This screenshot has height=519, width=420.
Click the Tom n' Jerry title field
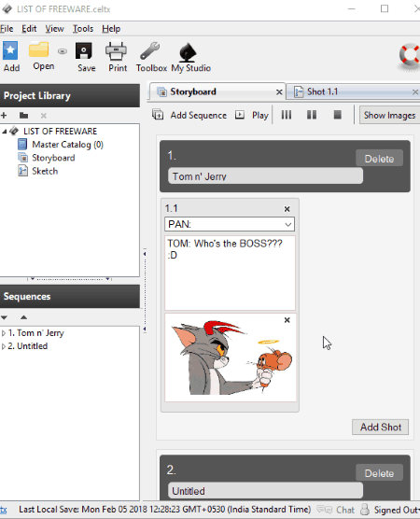tap(265, 176)
